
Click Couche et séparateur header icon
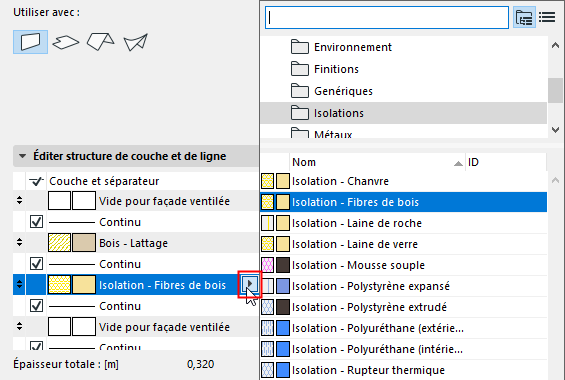tap(36, 181)
